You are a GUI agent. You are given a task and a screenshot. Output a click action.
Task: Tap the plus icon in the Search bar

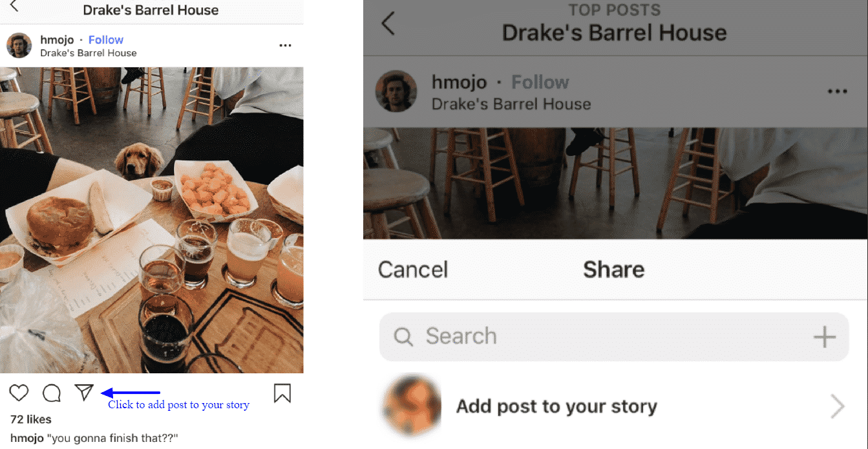pos(824,337)
